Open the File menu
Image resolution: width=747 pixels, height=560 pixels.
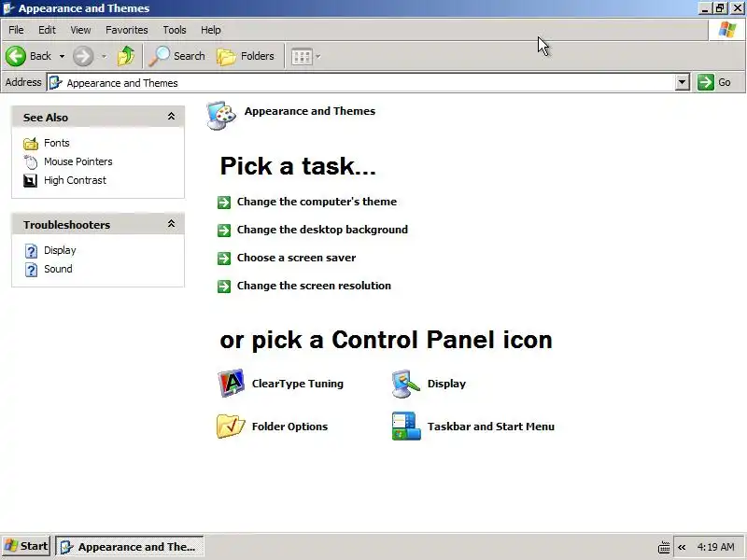tap(16, 30)
